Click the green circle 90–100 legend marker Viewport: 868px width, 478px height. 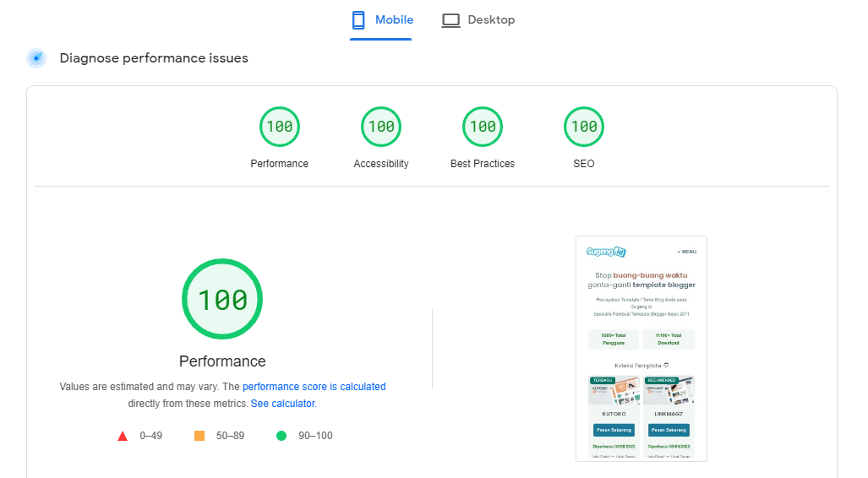click(x=281, y=436)
